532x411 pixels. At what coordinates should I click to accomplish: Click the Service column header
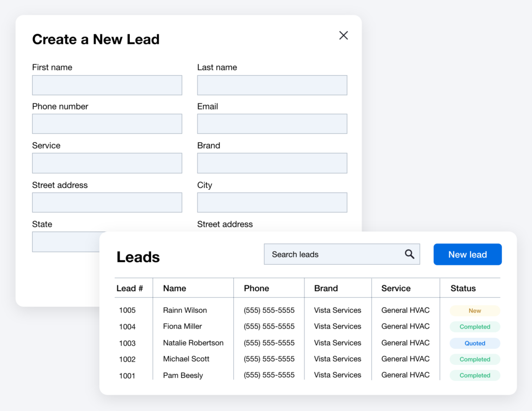click(395, 289)
